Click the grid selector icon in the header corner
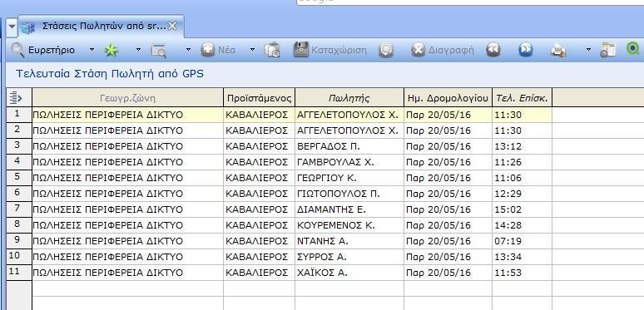Screen dimensions: 644x310 pos(15,98)
